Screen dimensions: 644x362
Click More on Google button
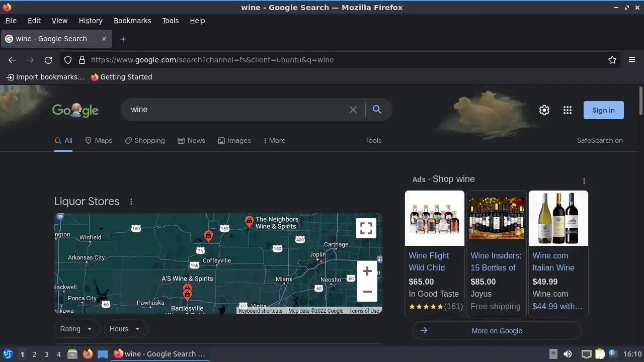pos(497,331)
